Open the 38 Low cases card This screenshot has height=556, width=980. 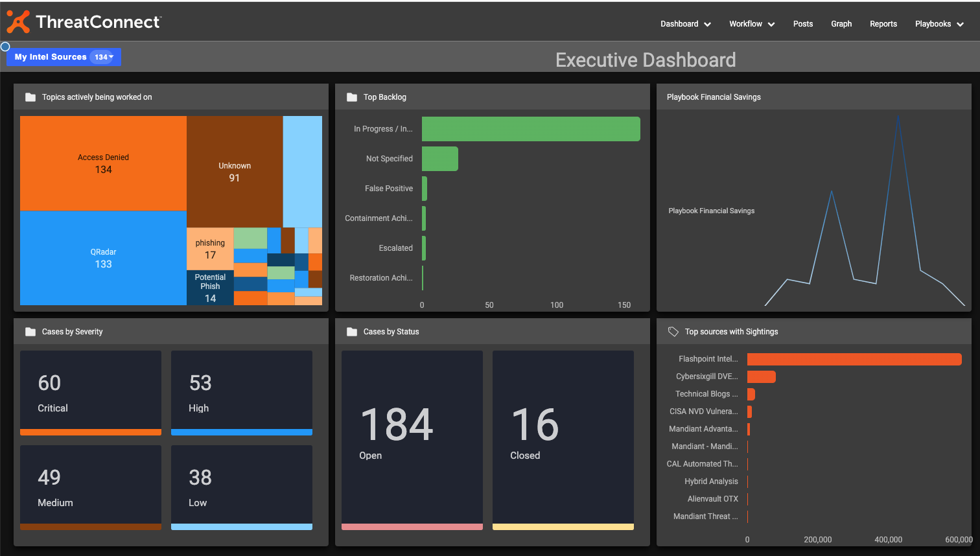tap(242, 487)
